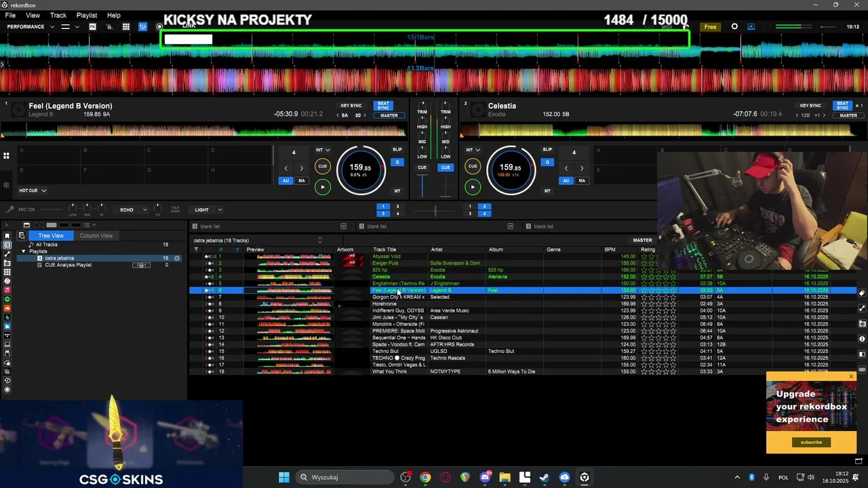Screen dimensions: 868x488
Task: Click the track filter funnel icon
Action: 196,249
